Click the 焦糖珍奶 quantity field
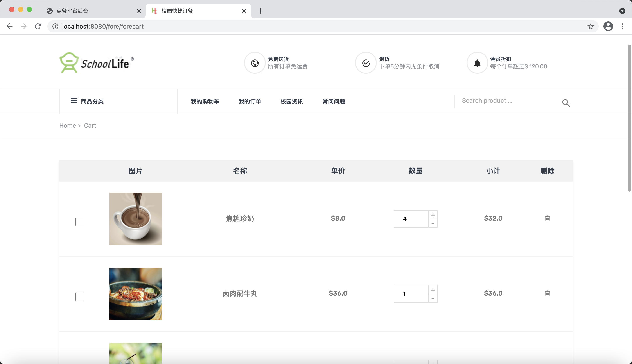632x364 pixels. click(411, 219)
